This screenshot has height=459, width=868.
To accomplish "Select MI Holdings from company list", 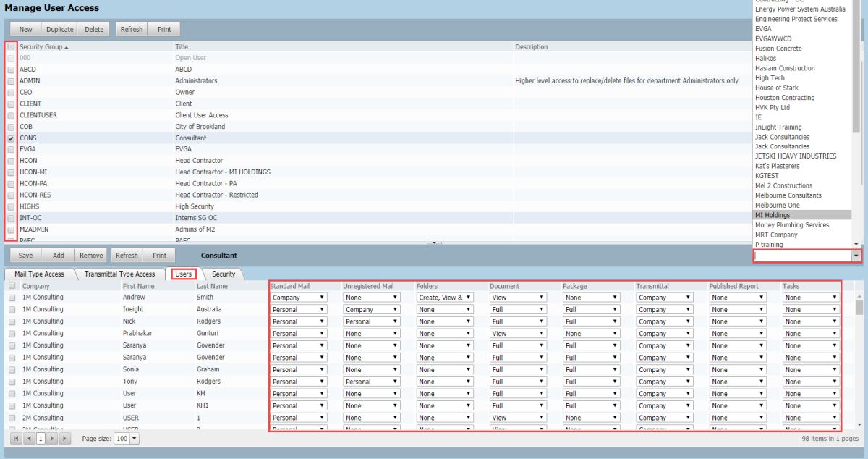I will tap(803, 215).
